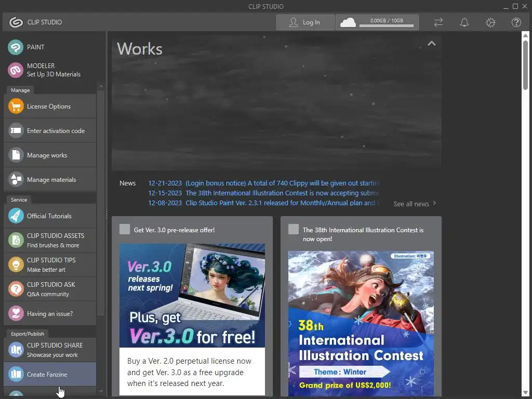The image size is (532, 399).
Task: Click the Manage section label
Action: pos(20,90)
